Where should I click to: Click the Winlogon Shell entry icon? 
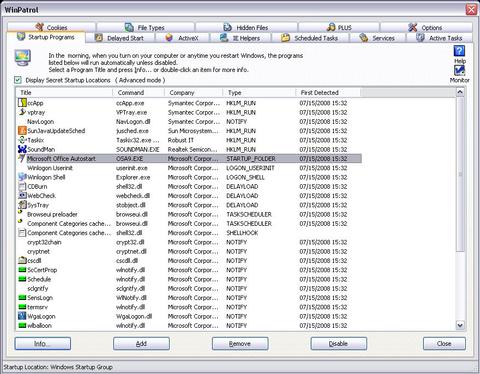click(22, 177)
